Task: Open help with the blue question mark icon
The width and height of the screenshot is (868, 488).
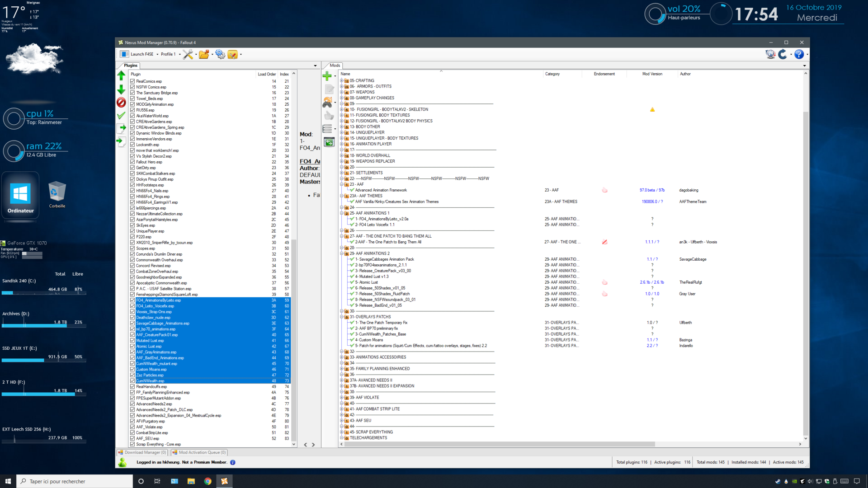Action: pyautogui.click(x=799, y=54)
